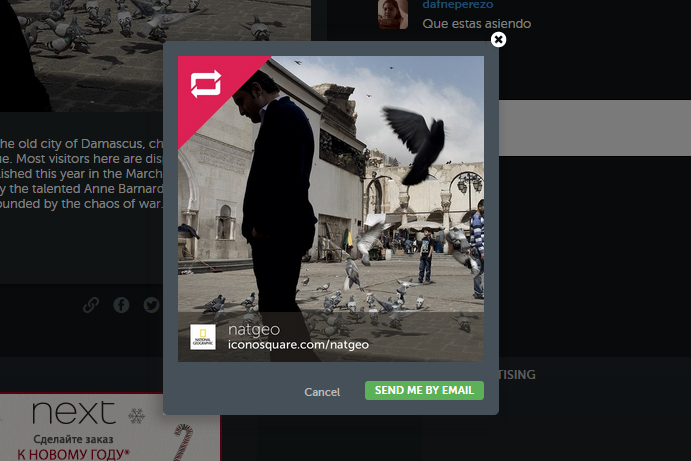691x461 pixels.
Task: Cancel the repost dialog
Action: click(x=322, y=391)
